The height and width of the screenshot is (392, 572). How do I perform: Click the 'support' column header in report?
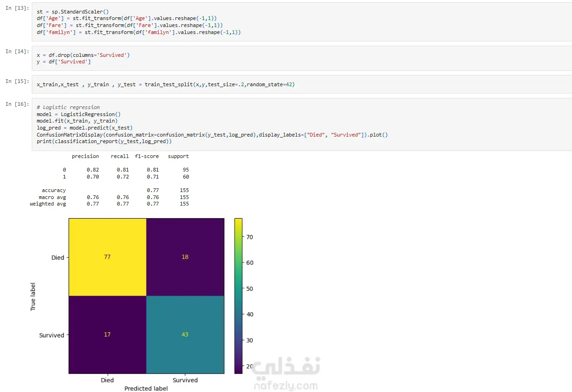click(178, 156)
